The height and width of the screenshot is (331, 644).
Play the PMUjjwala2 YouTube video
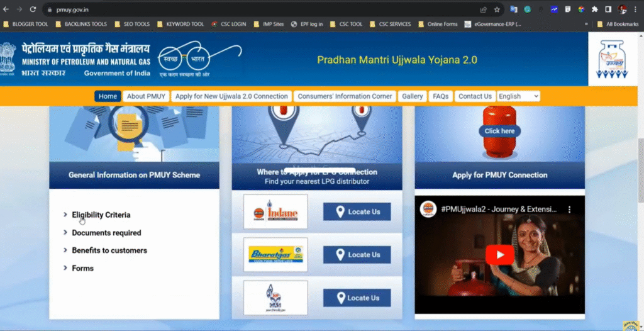(x=500, y=255)
